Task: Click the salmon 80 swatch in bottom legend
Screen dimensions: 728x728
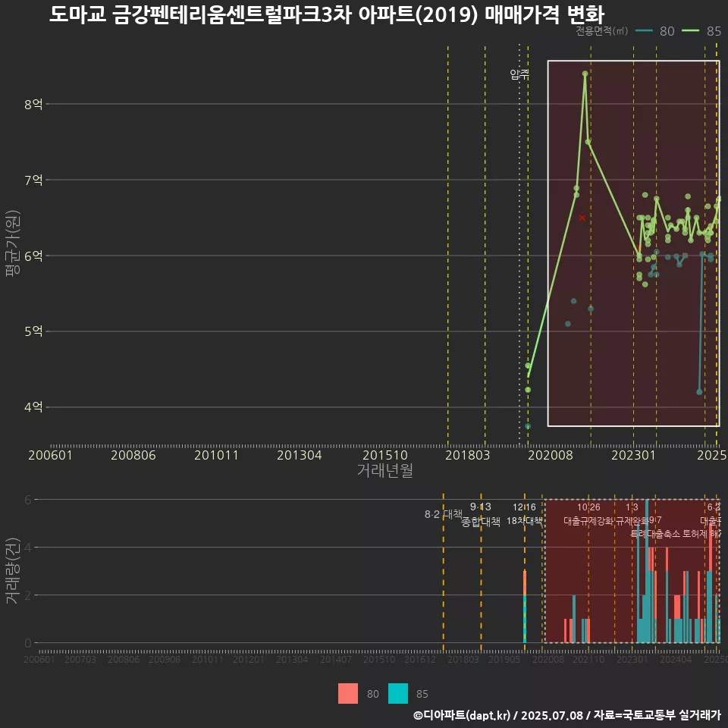Action: (x=348, y=694)
